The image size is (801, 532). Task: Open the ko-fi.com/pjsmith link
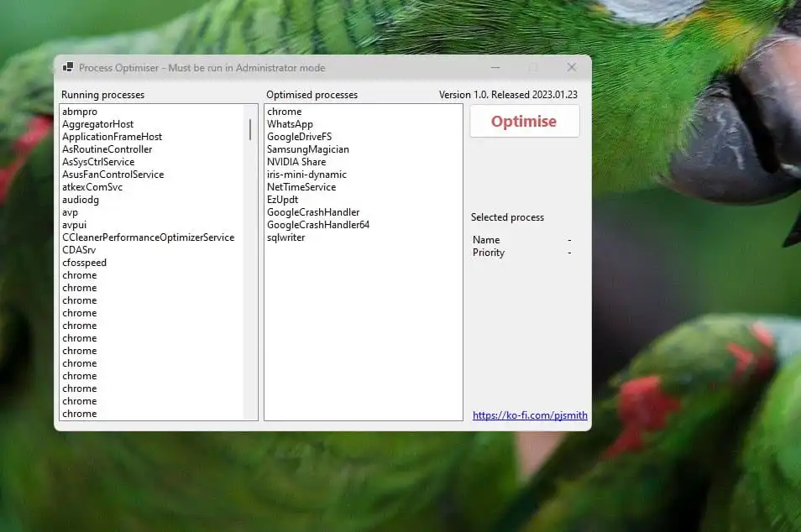[530, 415]
